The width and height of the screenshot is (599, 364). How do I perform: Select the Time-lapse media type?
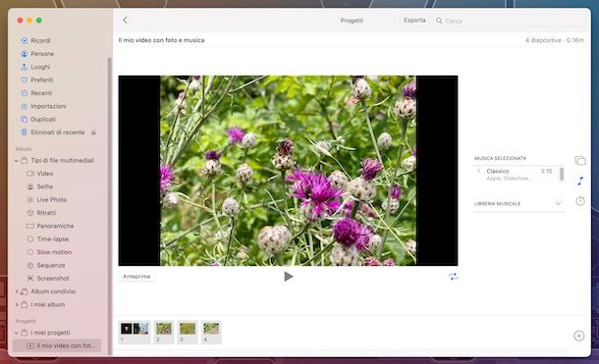pos(48,239)
